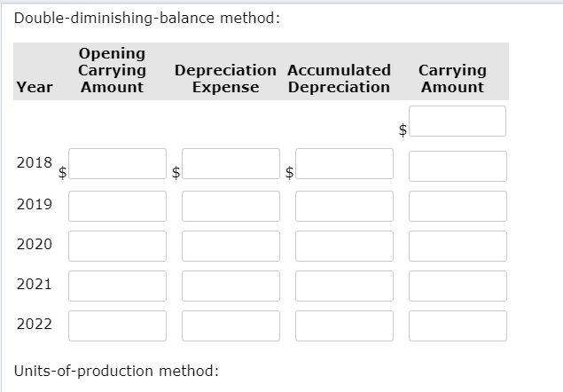Click 2018 Opening Carrying Amount field

coord(117,164)
